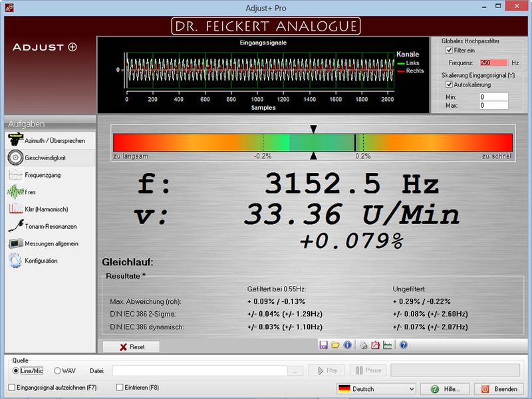The width and height of the screenshot is (532, 399).
Task: Click the deviation value "+0.079%"
Action: point(352,241)
